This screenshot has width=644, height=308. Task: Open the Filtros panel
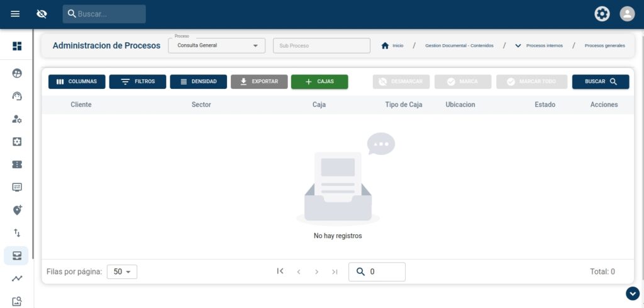(x=138, y=82)
